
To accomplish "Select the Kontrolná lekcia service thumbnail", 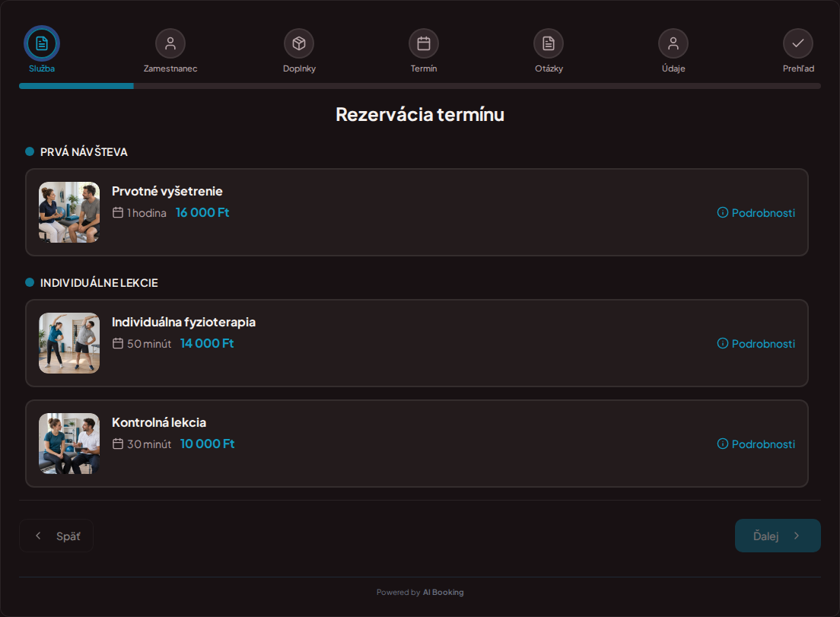I will (69, 444).
